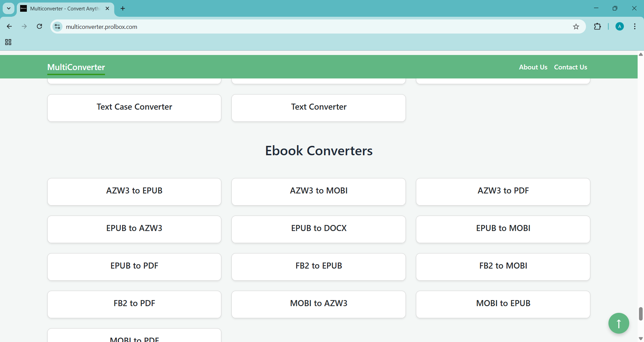Open the Chrome profile avatar
Viewport: 644px width, 342px height.
pos(620,27)
